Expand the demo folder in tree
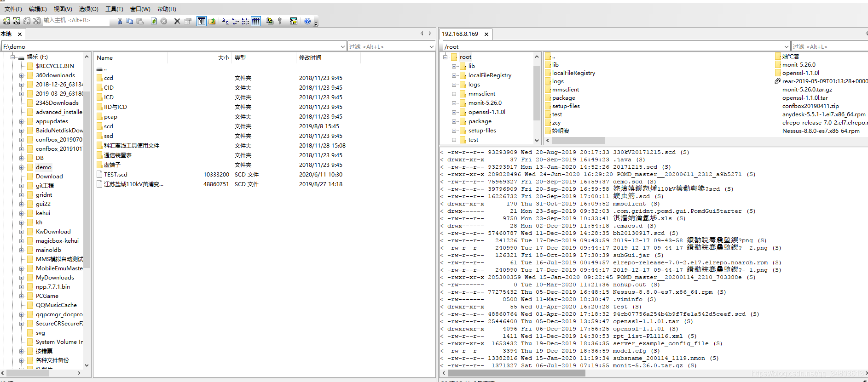The height and width of the screenshot is (382, 868). [22, 167]
